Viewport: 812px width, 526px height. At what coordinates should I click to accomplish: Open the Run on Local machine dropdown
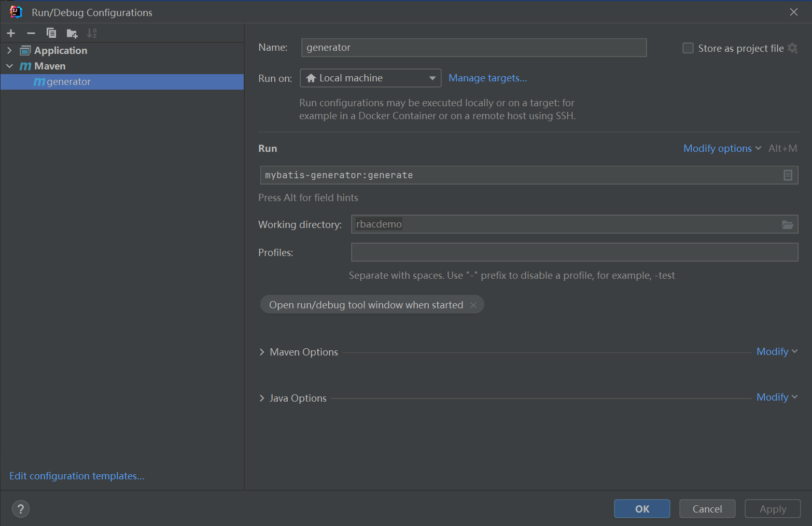pos(371,78)
